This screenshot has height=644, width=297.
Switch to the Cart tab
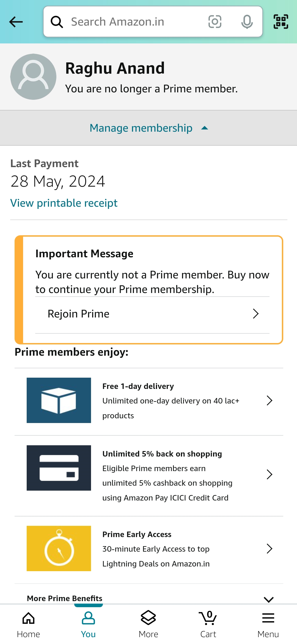click(208, 624)
